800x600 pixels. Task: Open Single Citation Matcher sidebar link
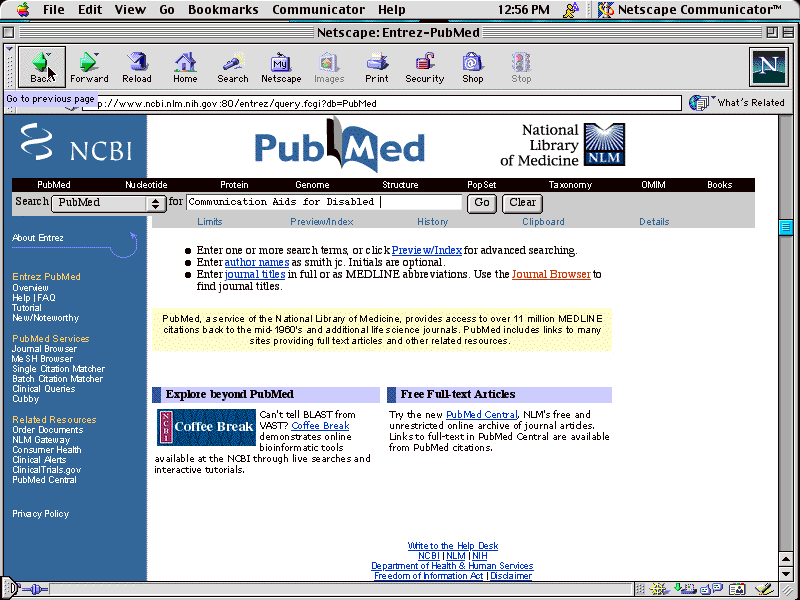59,368
